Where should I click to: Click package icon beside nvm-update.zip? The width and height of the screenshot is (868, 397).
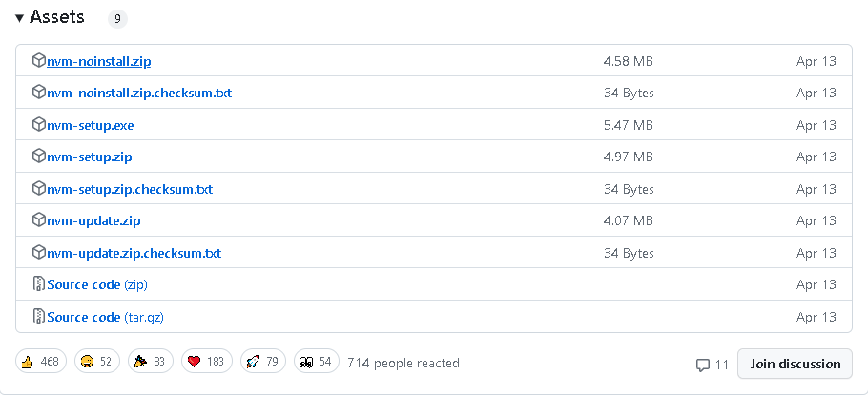(x=39, y=220)
